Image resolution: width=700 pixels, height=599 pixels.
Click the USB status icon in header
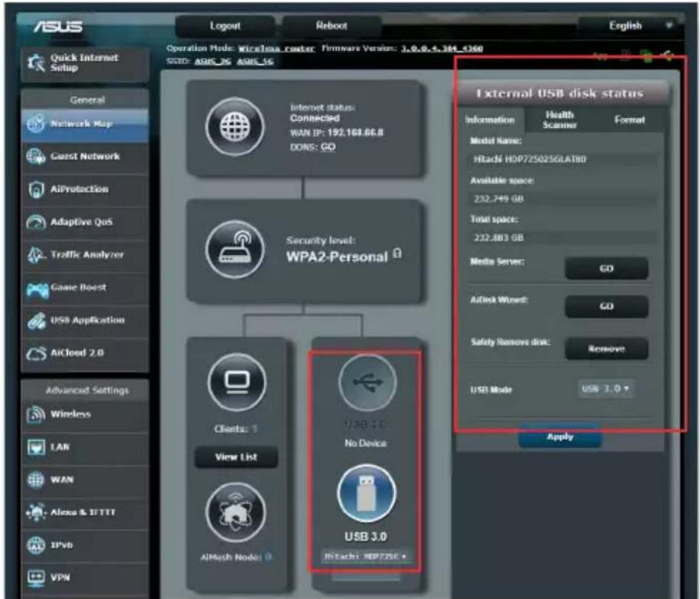[667, 56]
